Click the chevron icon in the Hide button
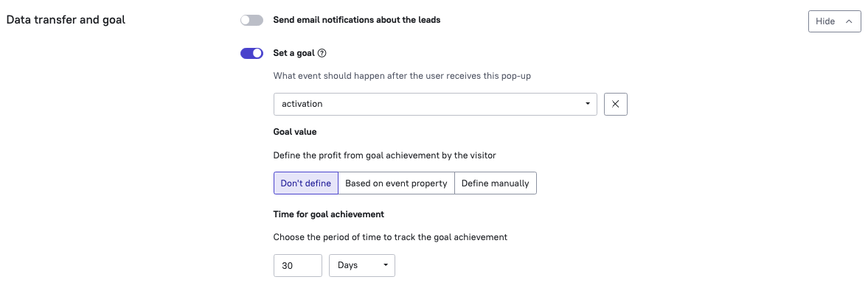Viewport: 868px width, 302px height. 849,21
